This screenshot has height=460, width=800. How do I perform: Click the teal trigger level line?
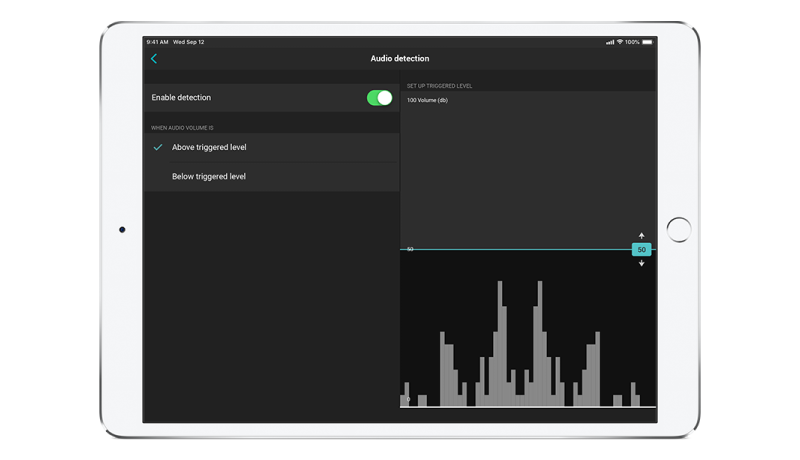point(520,249)
